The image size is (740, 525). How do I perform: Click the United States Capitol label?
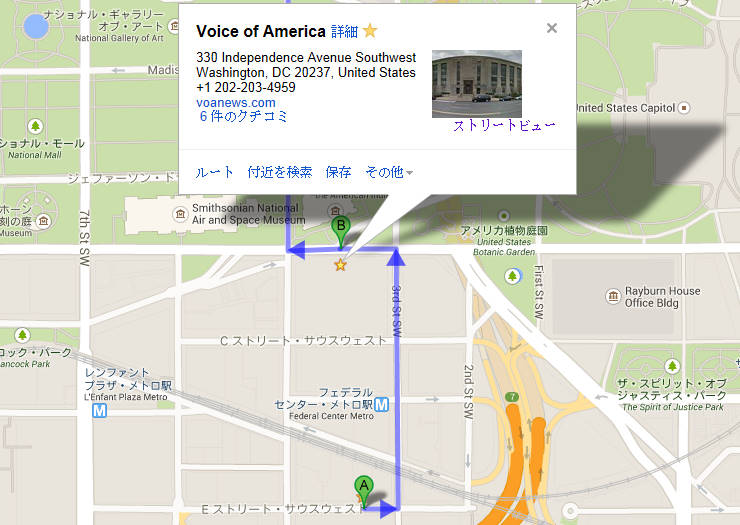pos(625,108)
